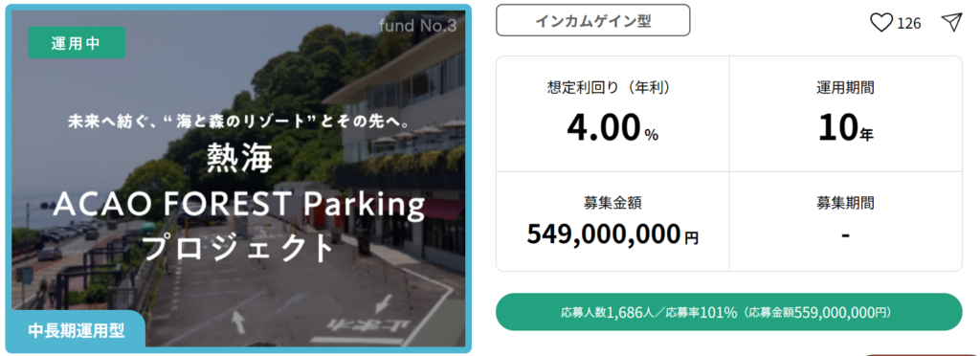The image size is (980, 356).
Task: Click the paper plane share icon
Action: tap(950, 22)
